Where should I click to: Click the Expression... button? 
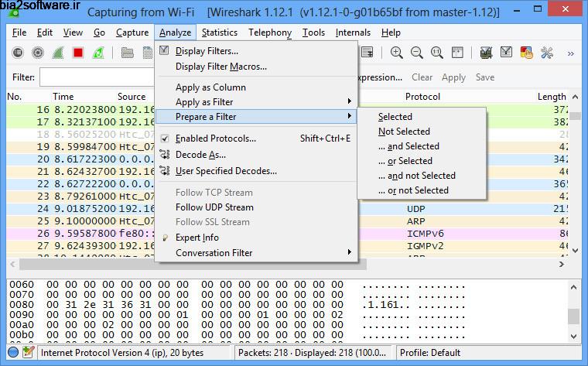[x=380, y=77]
